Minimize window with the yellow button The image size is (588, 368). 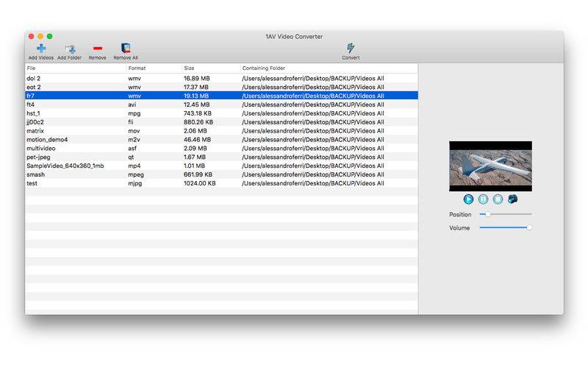tap(40, 36)
